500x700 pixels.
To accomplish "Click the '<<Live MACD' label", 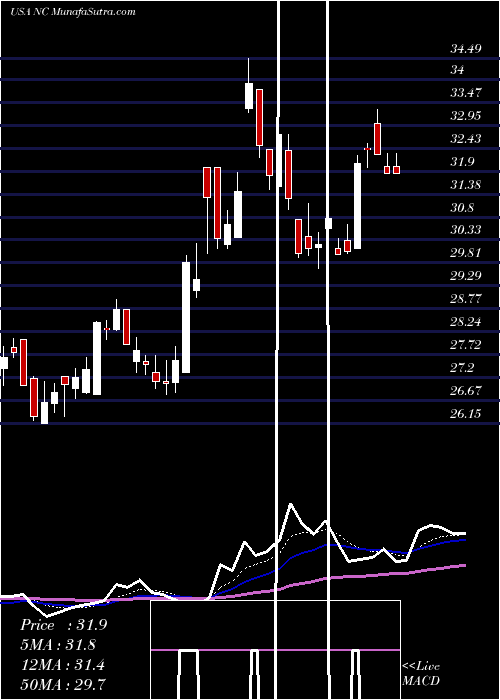I will [421, 673].
